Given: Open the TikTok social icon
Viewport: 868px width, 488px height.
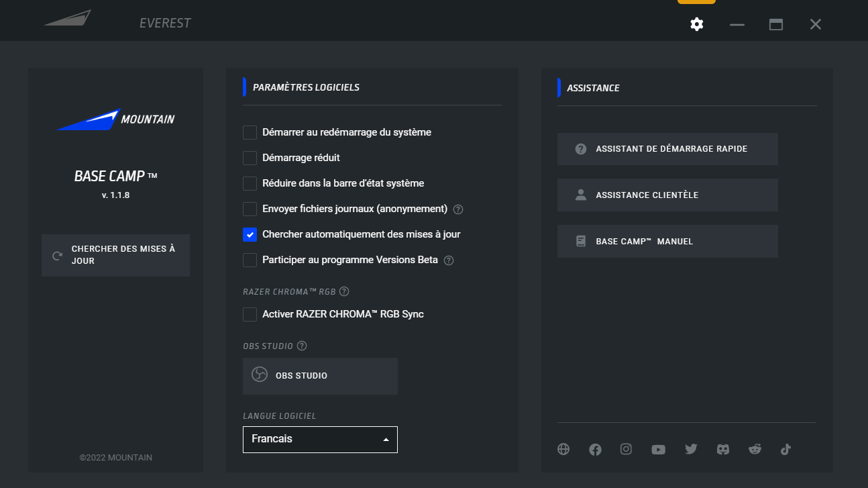Looking at the screenshot, I should (x=785, y=450).
